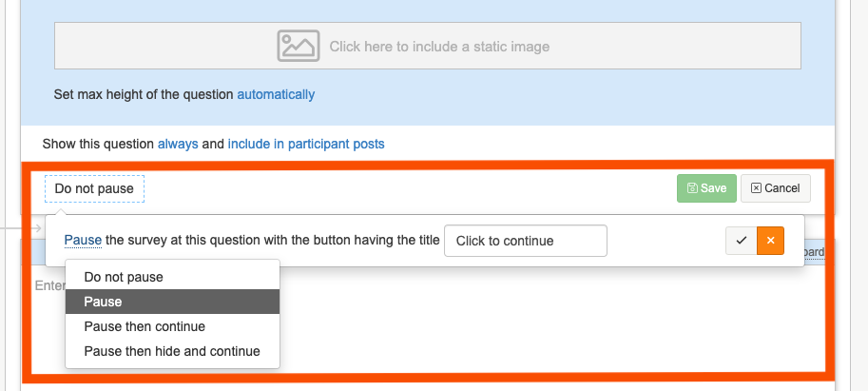Click the 'automatically' max height link
This screenshot has width=868, height=391.
(x=276, y=94)
